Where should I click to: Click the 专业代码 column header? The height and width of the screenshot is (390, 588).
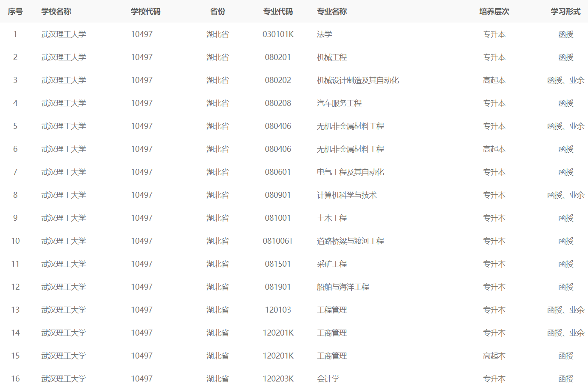point(278,11)
